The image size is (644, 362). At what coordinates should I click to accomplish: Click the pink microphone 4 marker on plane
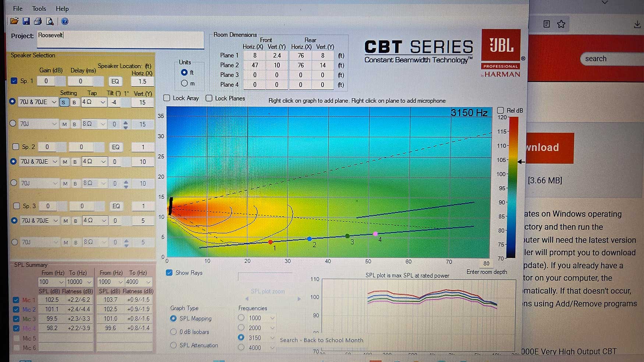[375, 234]
